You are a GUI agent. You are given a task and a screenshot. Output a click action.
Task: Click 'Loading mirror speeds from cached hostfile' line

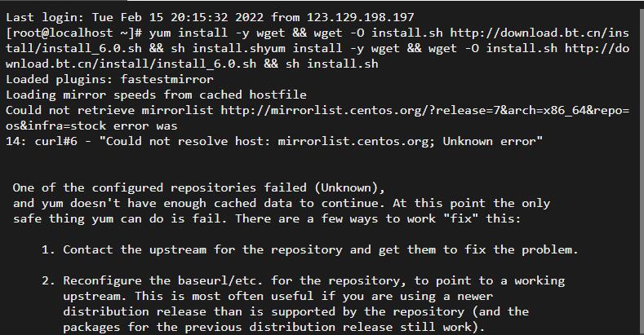156,95
